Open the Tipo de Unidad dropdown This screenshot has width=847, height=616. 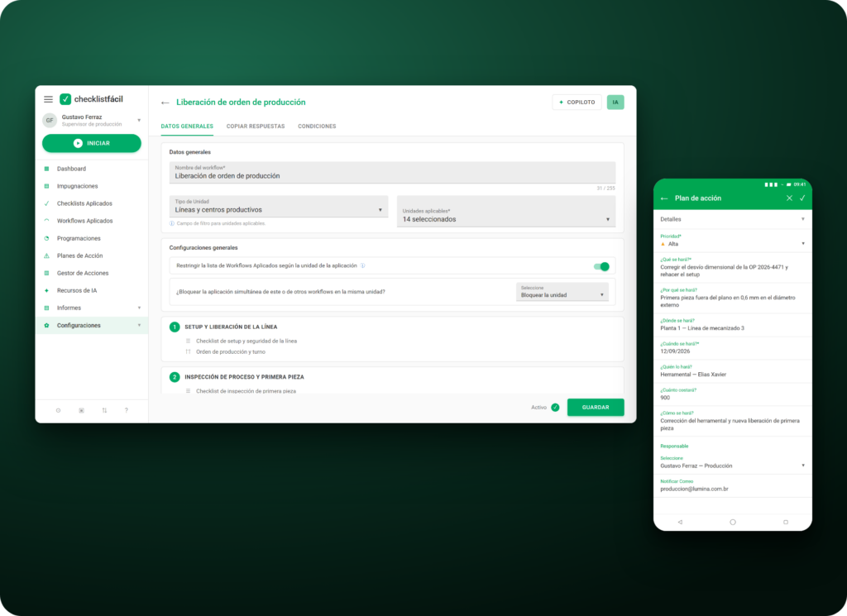[279, 206]
